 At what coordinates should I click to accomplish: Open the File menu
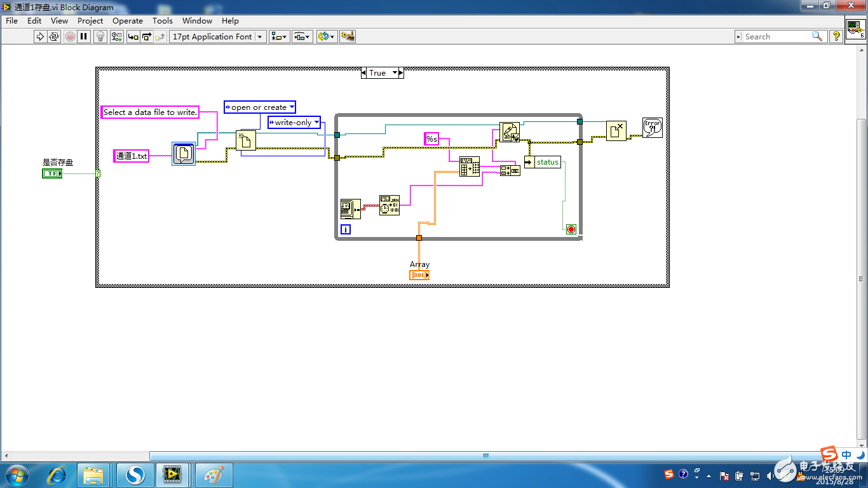(x=11, y=21)
